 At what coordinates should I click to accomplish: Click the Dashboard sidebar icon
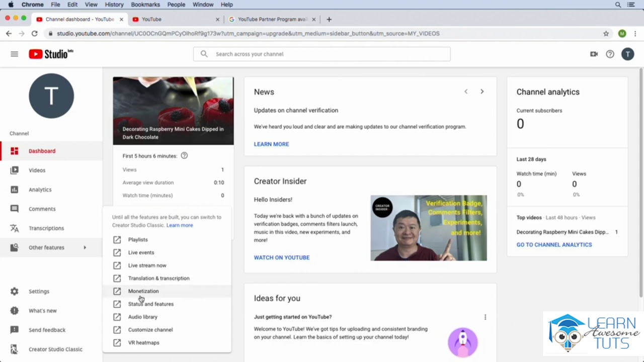point(14,151)
